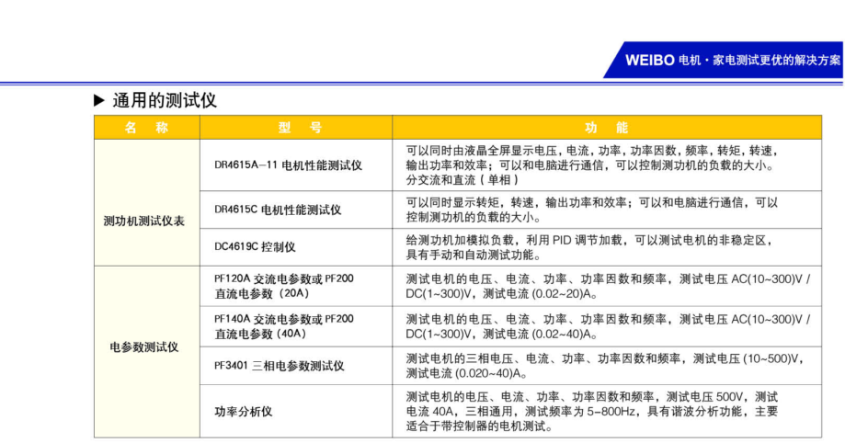Image resolution: width=868 pixels, height=443 pixels.
Task: Select the 型号 column header
Action: pyautogui.click(x=296, y=128)
